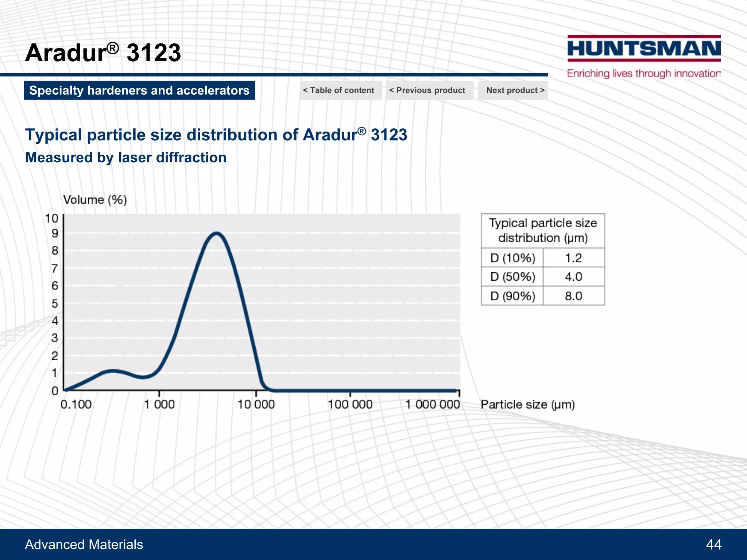Click the peak of the distribution curve
The width and height of the screenshot is (747, 560).
(217, 233)
